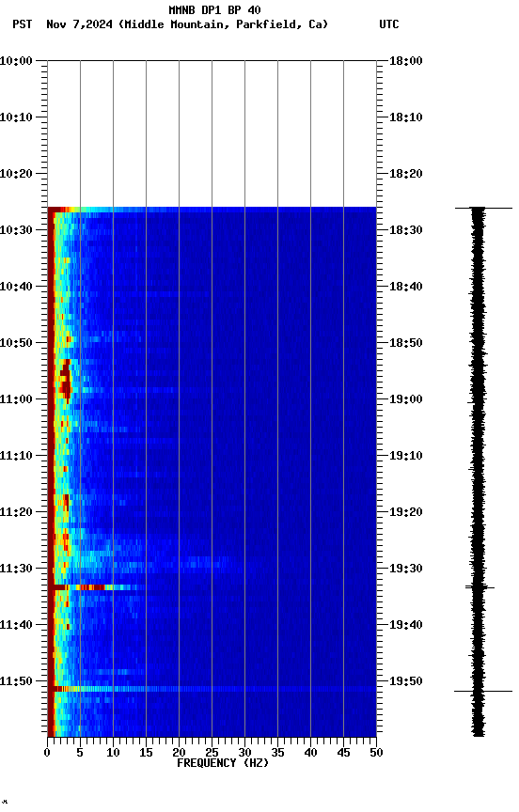Viewport: 519px width, 812px height.
Task: Click the frequency axis value 40
Action: (x=310, y=753)
